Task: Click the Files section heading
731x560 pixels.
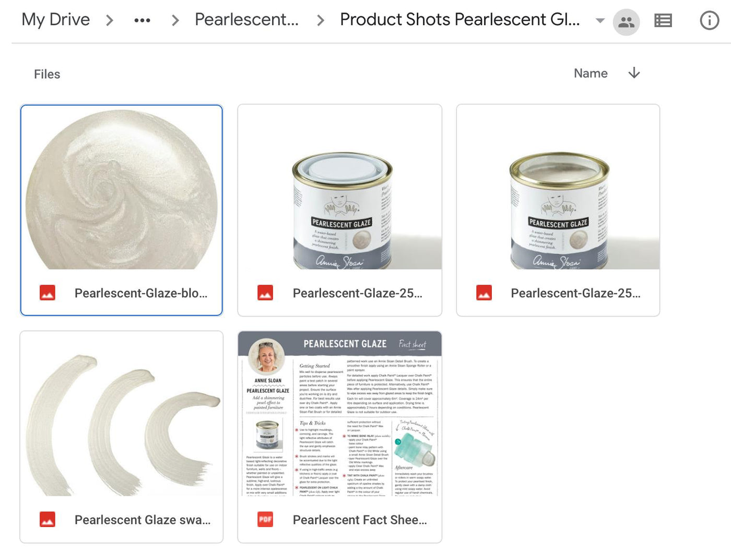Action: click(47, 74)
